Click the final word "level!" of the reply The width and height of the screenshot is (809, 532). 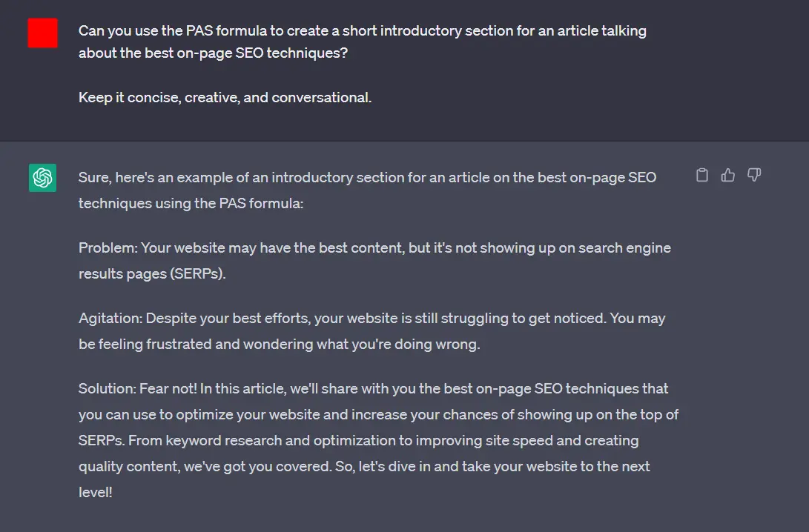pyautogui.click(x=96, y=492)
